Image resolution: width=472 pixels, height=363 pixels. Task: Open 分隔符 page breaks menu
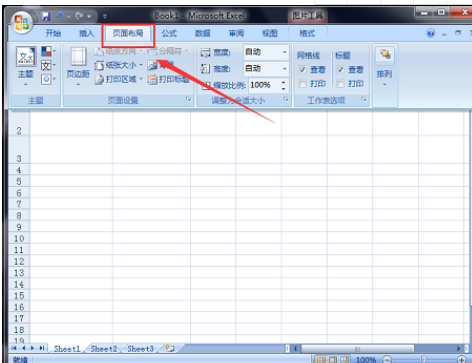coord(168,51)
